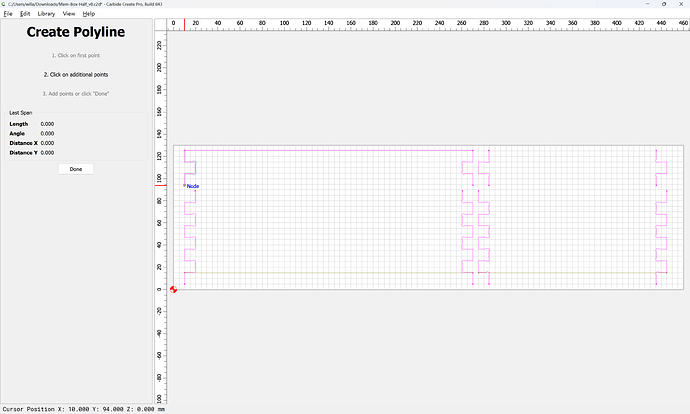Open the Edit menu
The image size is (690, 414).
(x=25, y=14)
